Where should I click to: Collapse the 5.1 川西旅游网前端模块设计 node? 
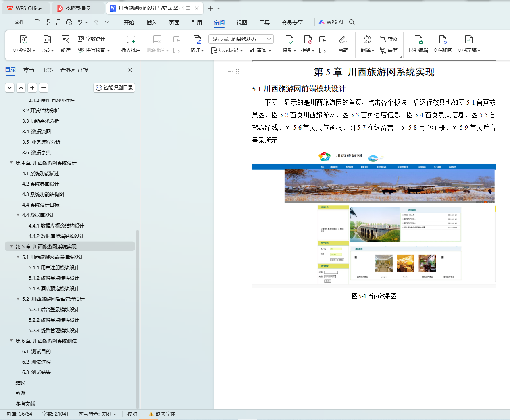(18, 257)
